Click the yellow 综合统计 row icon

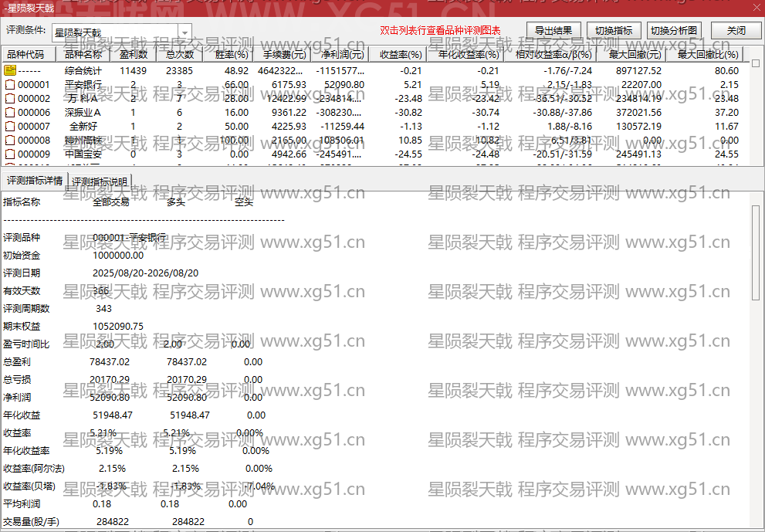click(10, 70)
